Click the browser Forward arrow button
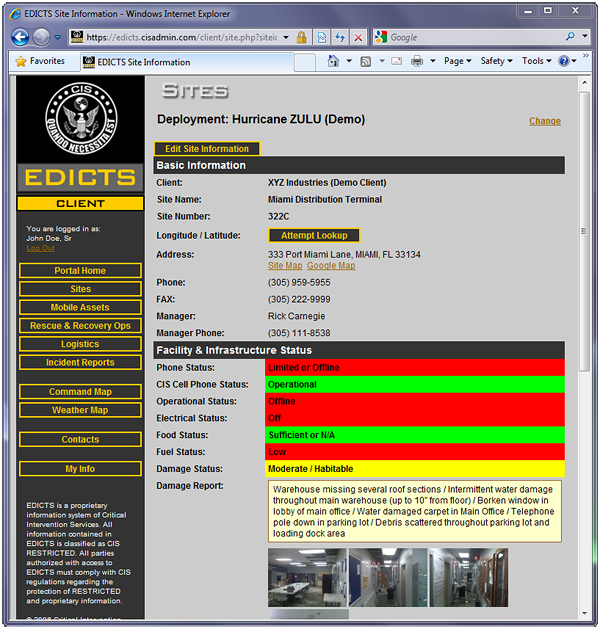Image resolution: width=600 pixels, height=629 pixels. coord(41,37)
